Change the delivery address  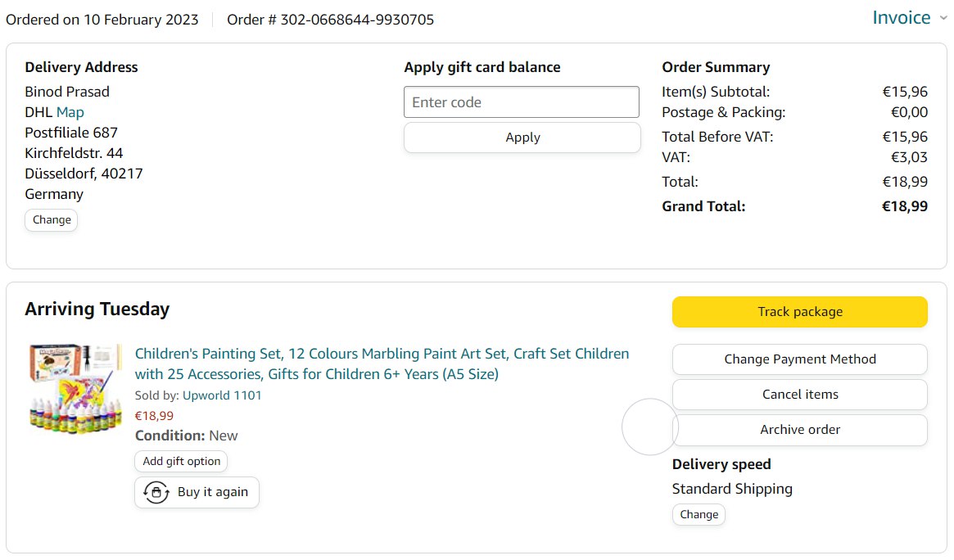pos(52,219)
